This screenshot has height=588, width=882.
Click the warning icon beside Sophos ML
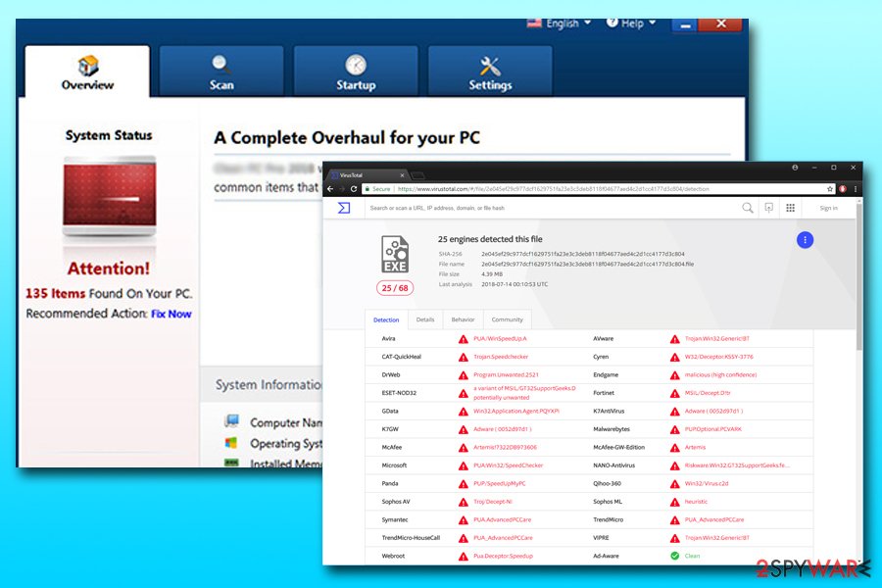point(674,502)
